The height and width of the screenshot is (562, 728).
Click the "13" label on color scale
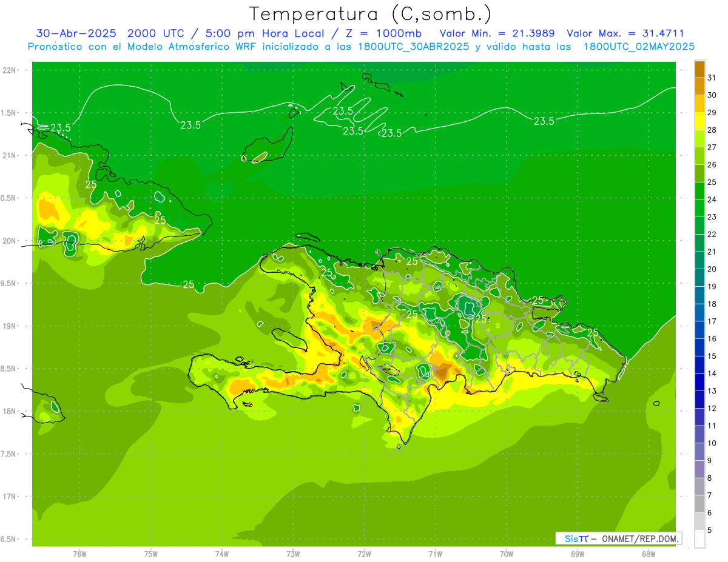click(712, 391)
